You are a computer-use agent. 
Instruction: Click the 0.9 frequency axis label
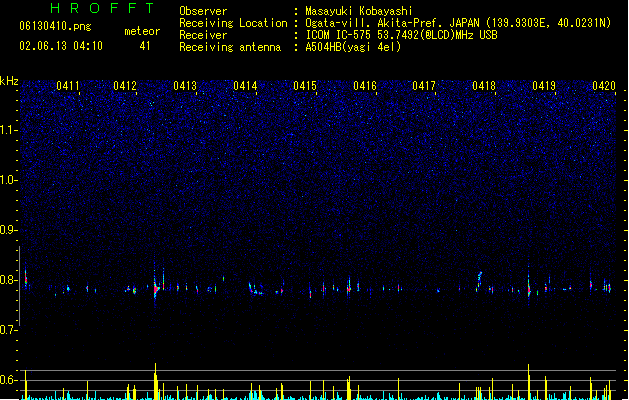click(x=8, y=230)
